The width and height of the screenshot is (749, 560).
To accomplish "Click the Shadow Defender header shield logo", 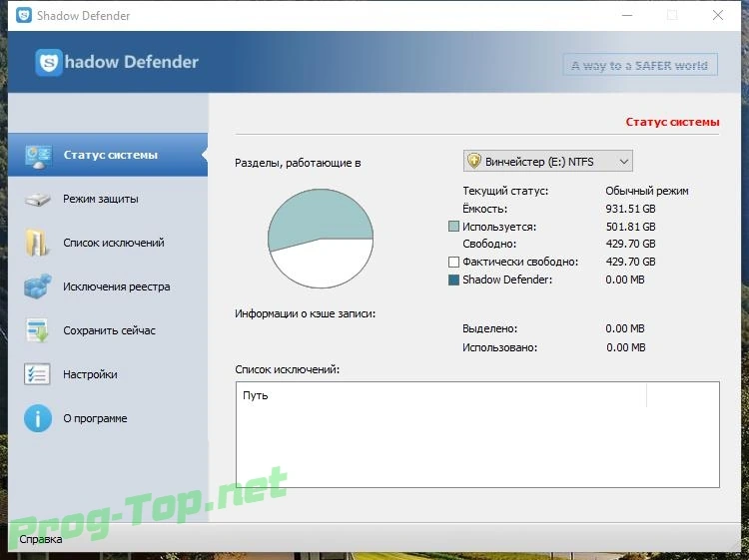I will [x=49, y=62].
